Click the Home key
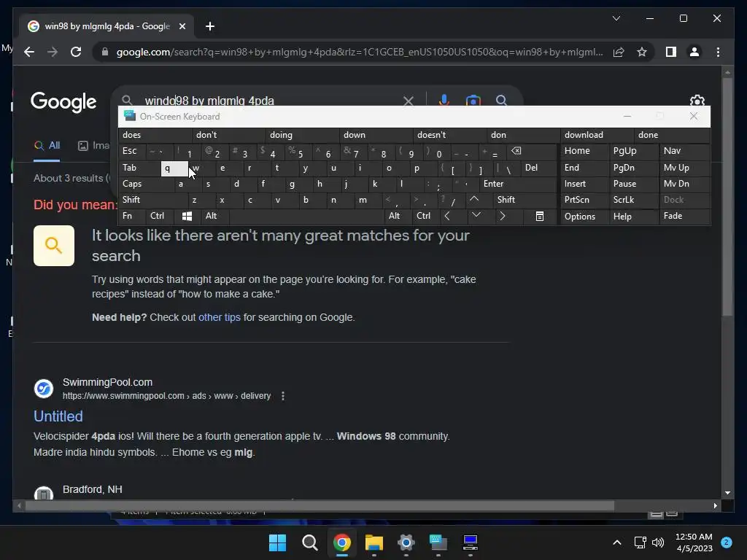This screenshot has height=560, width=747. (x=584, y=151)
